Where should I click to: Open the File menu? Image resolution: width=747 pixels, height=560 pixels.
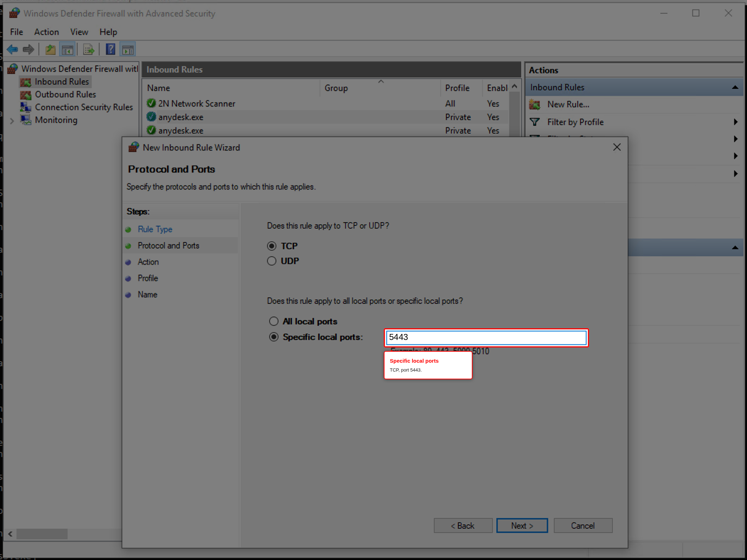click(x=16, y=32)
